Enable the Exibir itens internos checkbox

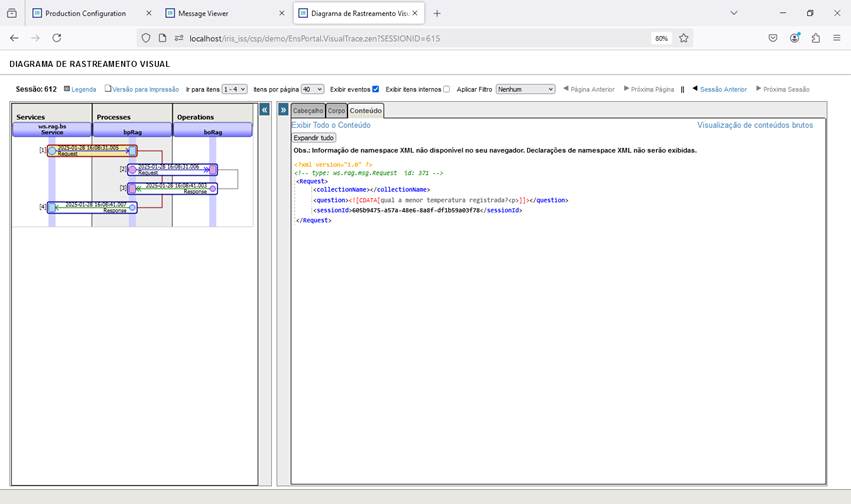(x=446, y=89)
